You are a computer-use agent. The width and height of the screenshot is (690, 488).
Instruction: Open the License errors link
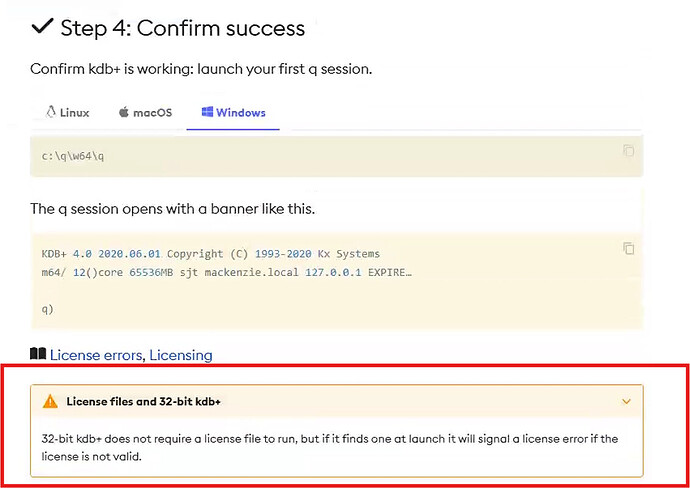95,355
